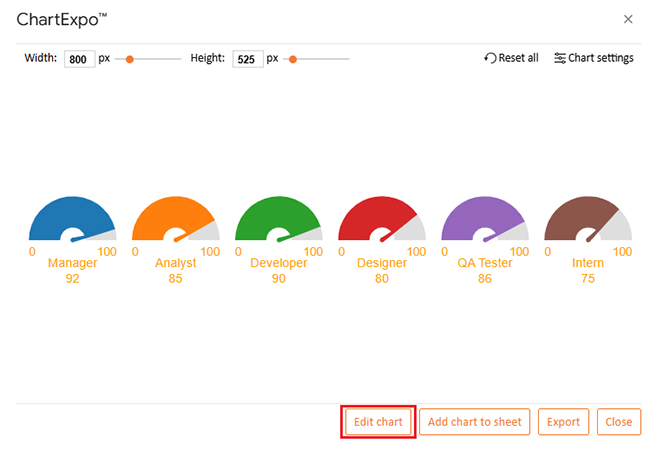Click the Close button at bottom
Screen dimensions: 650x450
pyautogui.click(x=618, y=421)
